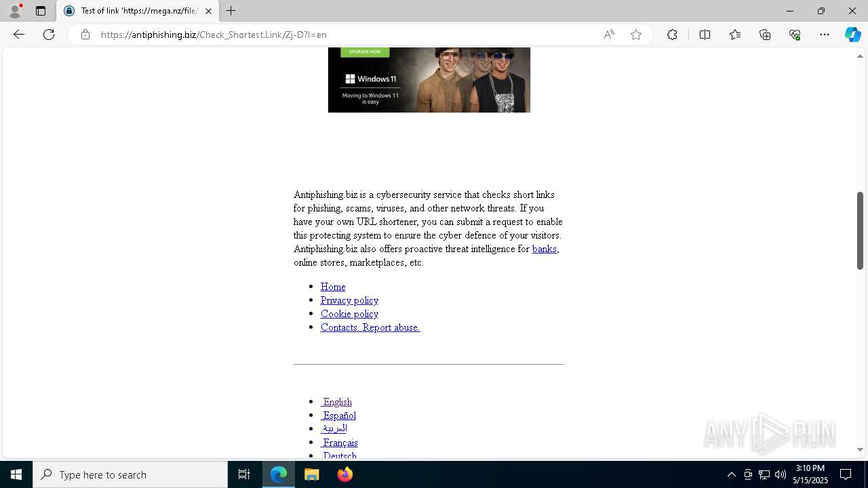The image size is (868, 488).
Task: Open Contacts. Report abuse. link
Action: pos(370,327)
